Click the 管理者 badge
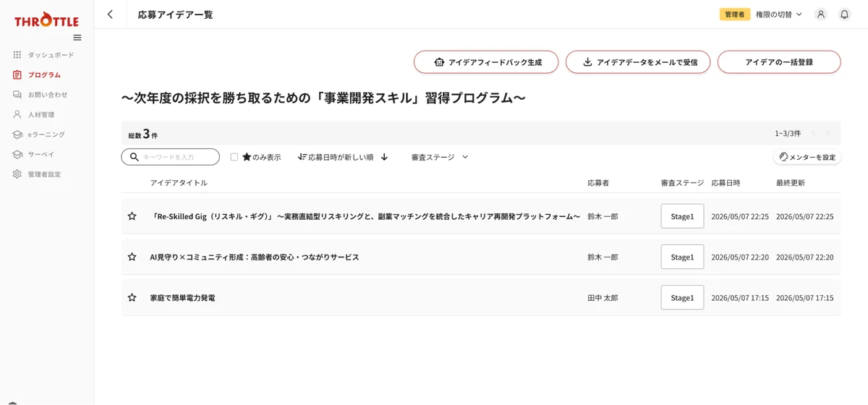This screenshot has height=405, width=868. pyautogui.click(x=735, y=14)
